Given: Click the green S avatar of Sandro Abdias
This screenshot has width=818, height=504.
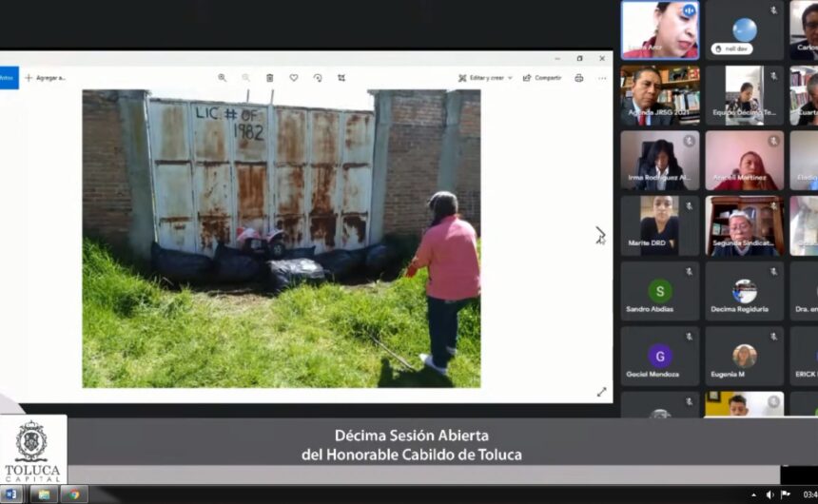Looking at the screenshot, I should (x=660, y=291).
